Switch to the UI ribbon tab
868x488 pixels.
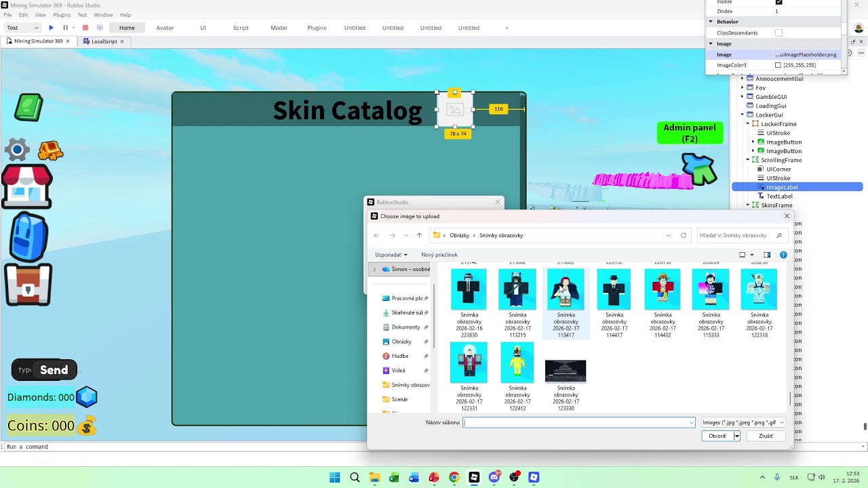203,28
